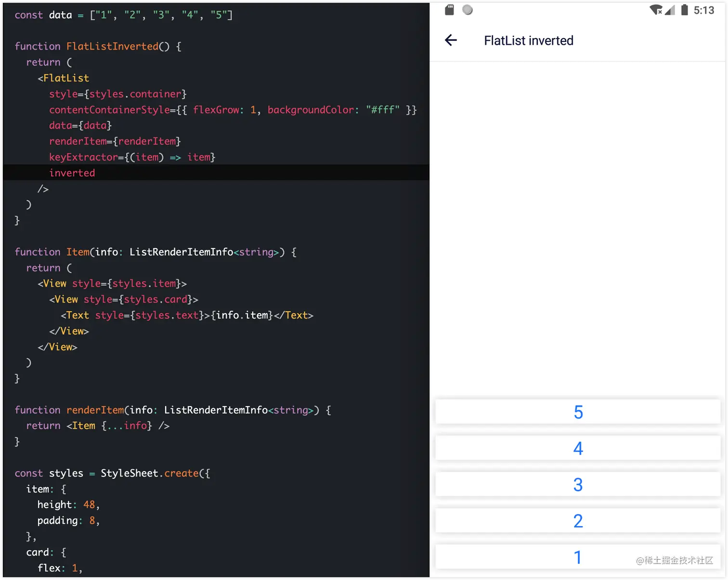This screenshot has width=728, height=580.
Task: Click the 'item: {' style line
Action: [x=46, y=489]
